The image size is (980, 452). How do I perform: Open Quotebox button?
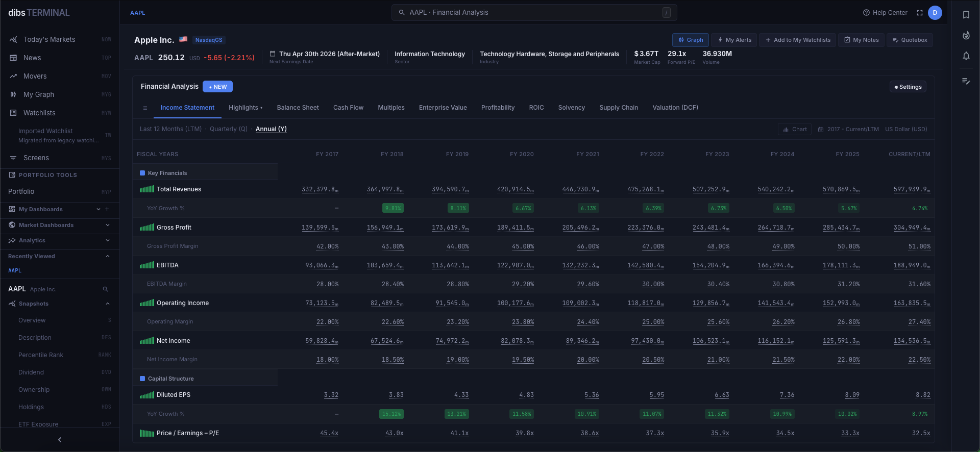click(x=910, y=40)
